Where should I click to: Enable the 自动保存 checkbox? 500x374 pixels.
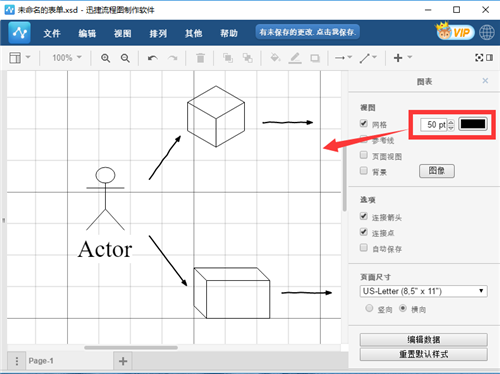pos(364,248)
